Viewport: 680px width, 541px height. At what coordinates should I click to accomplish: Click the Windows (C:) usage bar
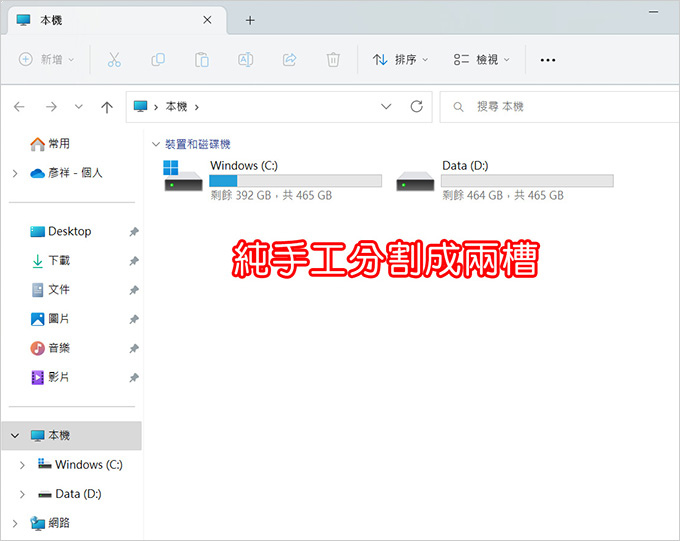coord(295,180)
